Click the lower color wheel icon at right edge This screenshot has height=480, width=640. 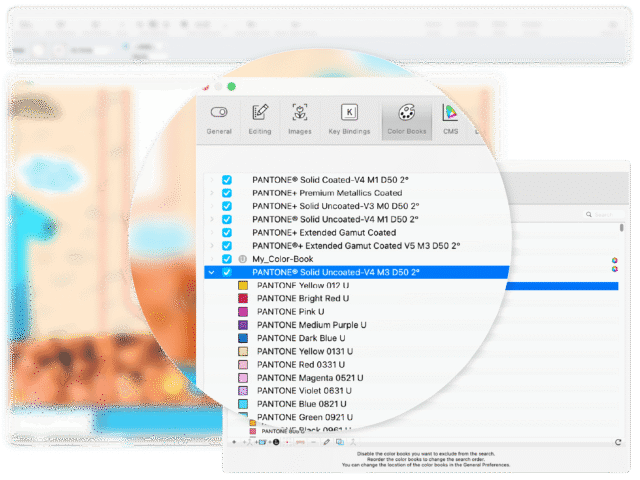615,269
